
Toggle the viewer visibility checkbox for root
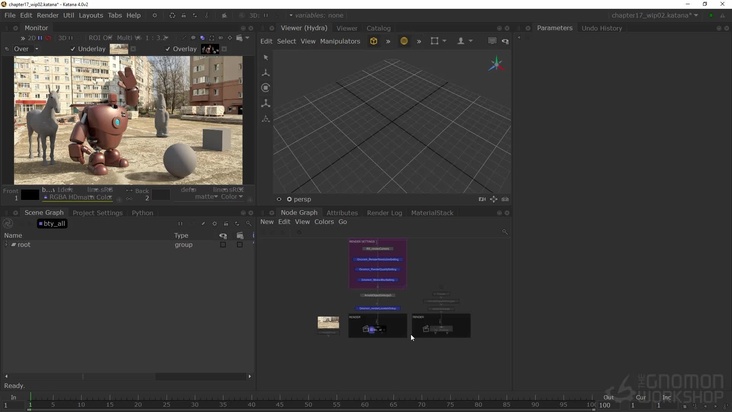223,244
